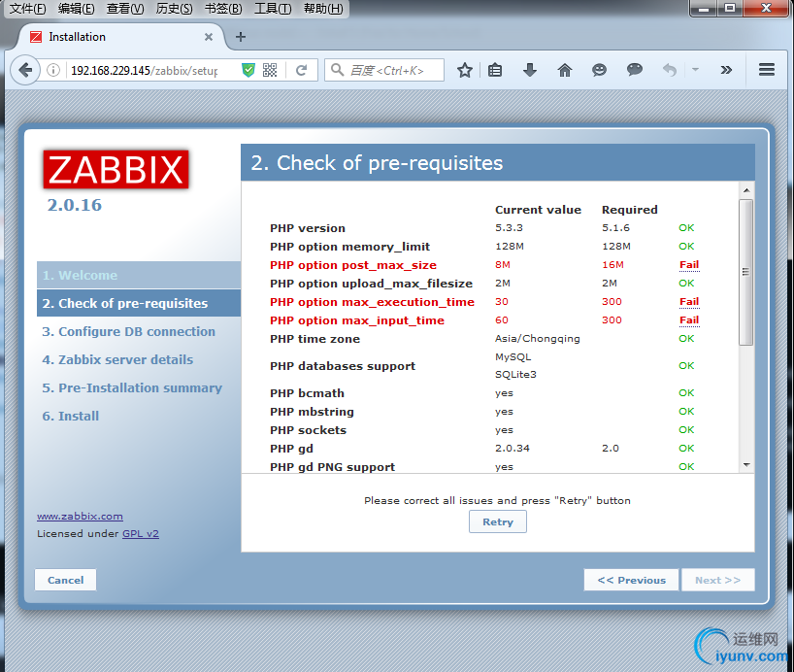Viewport: 794px width, 672px height.
Task: Select step 5. Pre-Installation summary
Action: point(132,388)
